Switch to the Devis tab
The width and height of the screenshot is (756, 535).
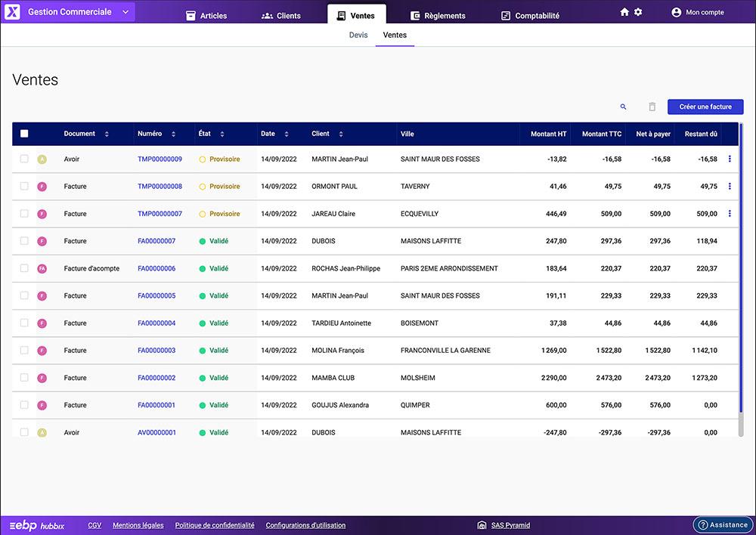[358, 35]
